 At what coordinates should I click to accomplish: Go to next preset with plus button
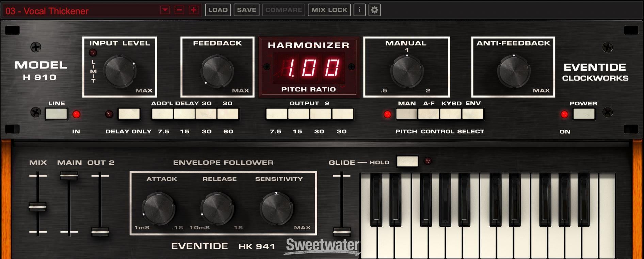[194, 10]
